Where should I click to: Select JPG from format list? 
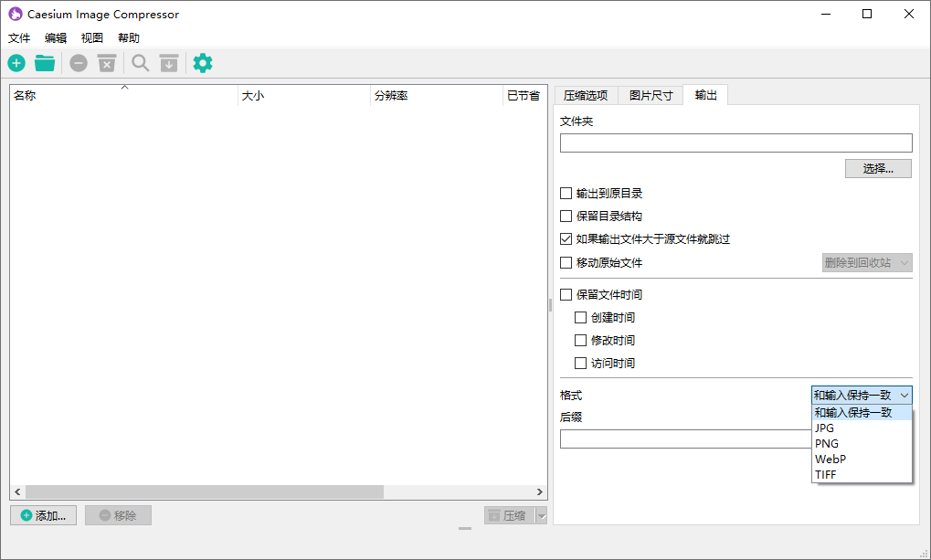coord(862,428)
